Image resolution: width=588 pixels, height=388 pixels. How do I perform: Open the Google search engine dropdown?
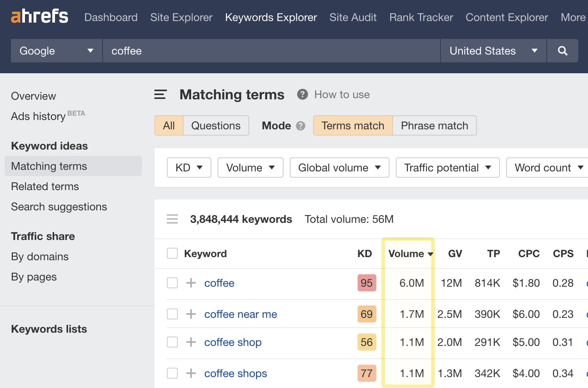coord(56,51)
